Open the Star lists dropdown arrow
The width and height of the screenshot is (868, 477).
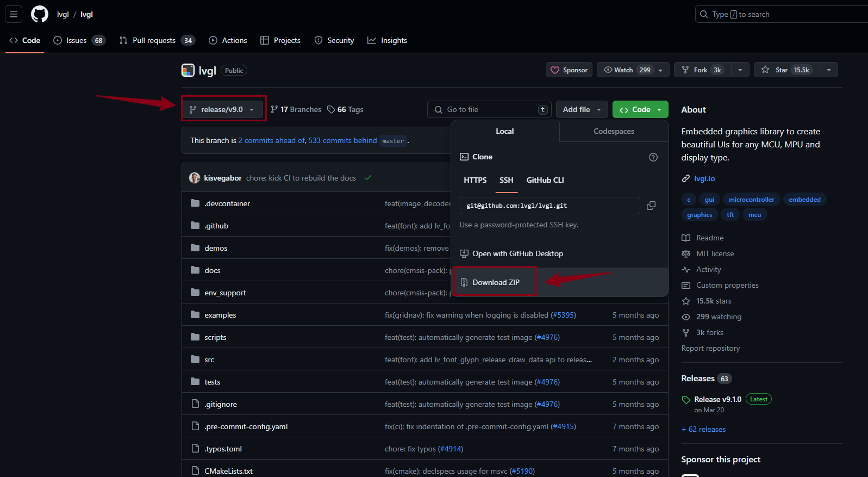(x=828, y=70)
